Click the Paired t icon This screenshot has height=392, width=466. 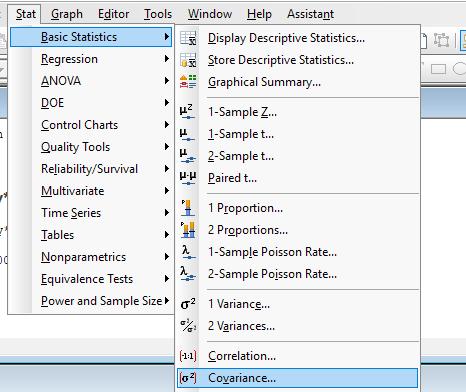pos(188,178)
